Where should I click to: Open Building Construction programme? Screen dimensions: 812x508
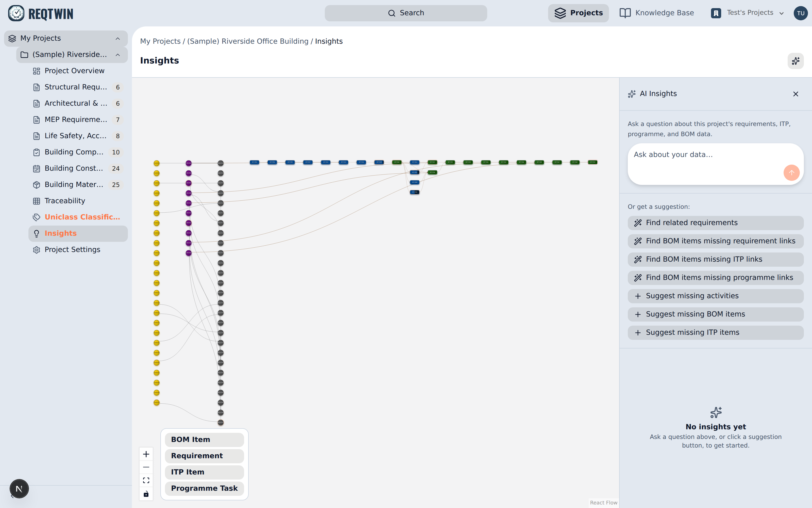78,168
